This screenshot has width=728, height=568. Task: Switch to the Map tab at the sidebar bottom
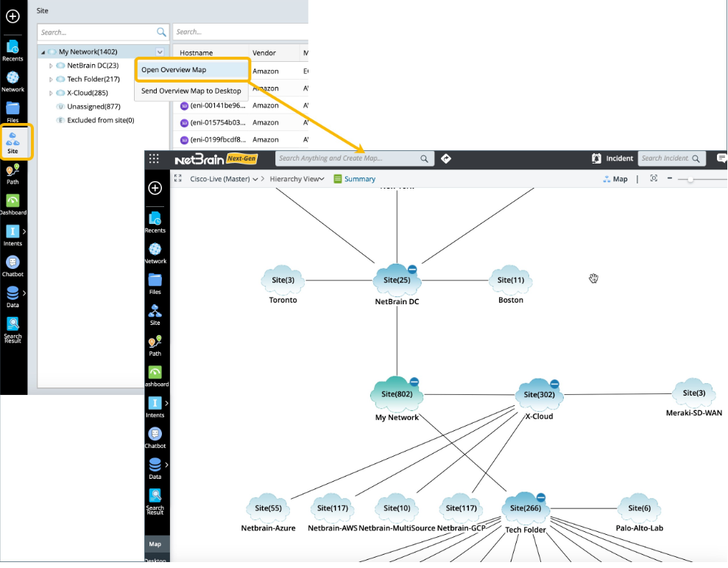[155, 544]
